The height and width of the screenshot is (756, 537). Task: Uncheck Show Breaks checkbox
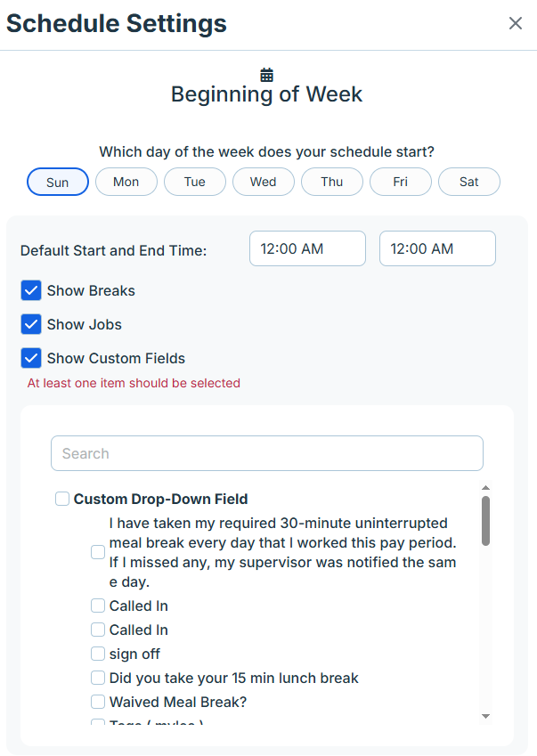pos(31,290)
